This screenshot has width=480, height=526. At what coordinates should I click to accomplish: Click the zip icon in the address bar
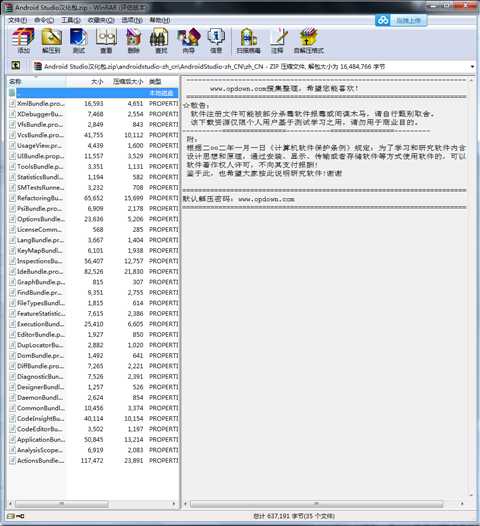point(38,66)
